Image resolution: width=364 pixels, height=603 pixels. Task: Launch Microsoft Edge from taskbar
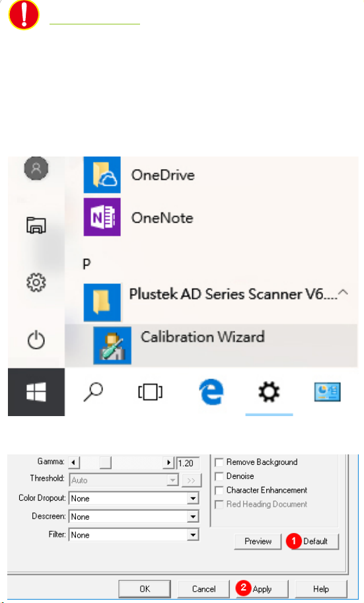[x=211, y=392]
